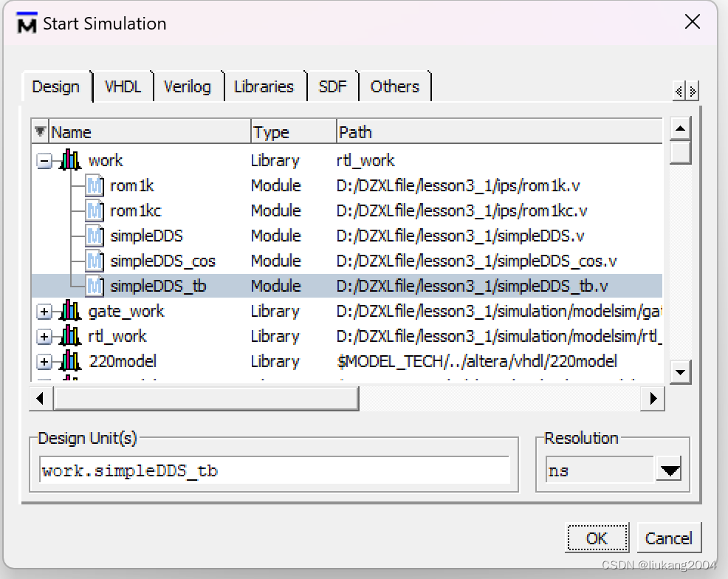The image size is (728, 579).
Task: Expand the 220model library
Action: (x=44, y=360)
